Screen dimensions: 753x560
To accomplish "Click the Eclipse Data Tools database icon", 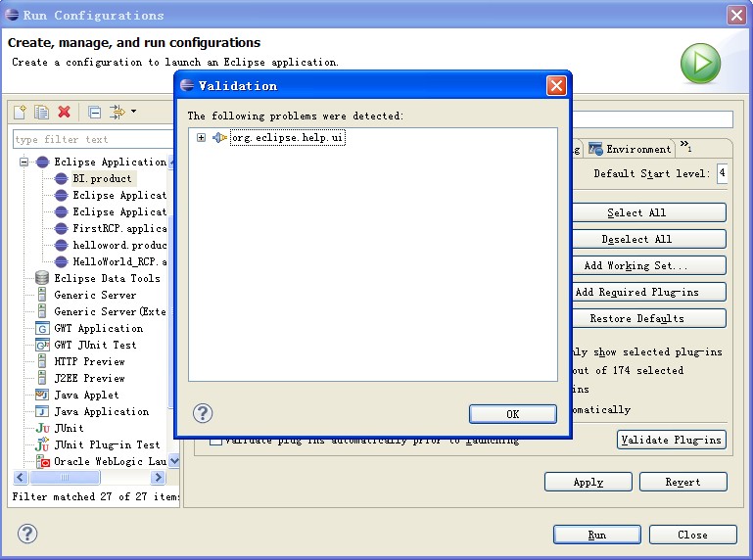I will click(42, 278).
